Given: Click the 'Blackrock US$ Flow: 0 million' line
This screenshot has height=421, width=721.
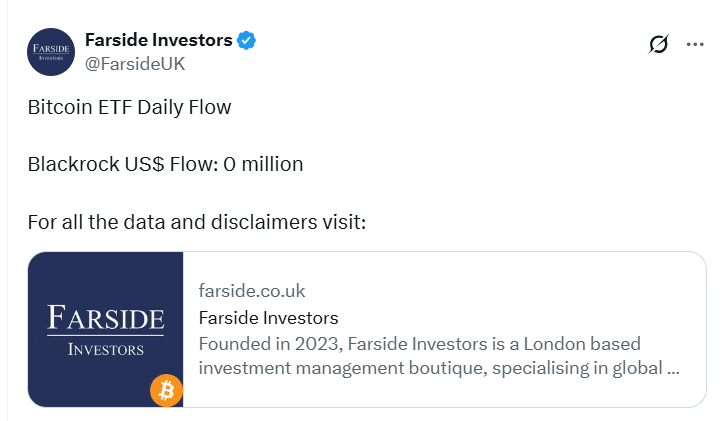Looking at the screenshot, I should click(x=166, y=163).
